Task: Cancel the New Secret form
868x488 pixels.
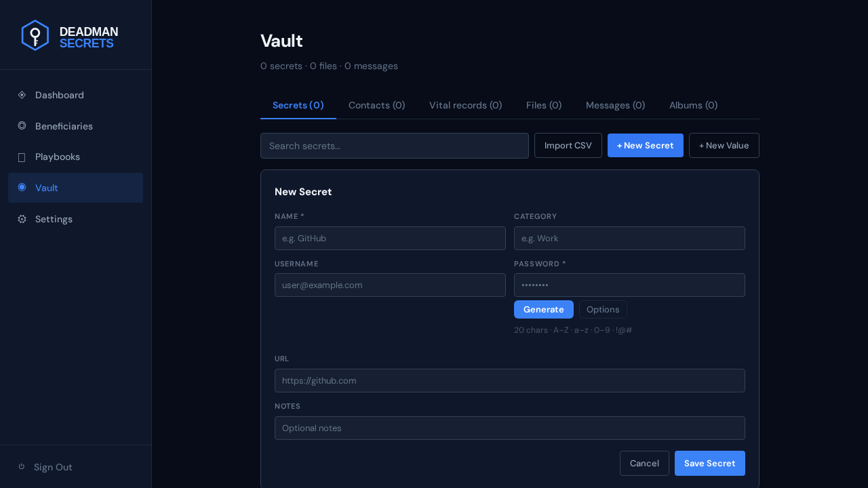Action: tap(644, 463)
